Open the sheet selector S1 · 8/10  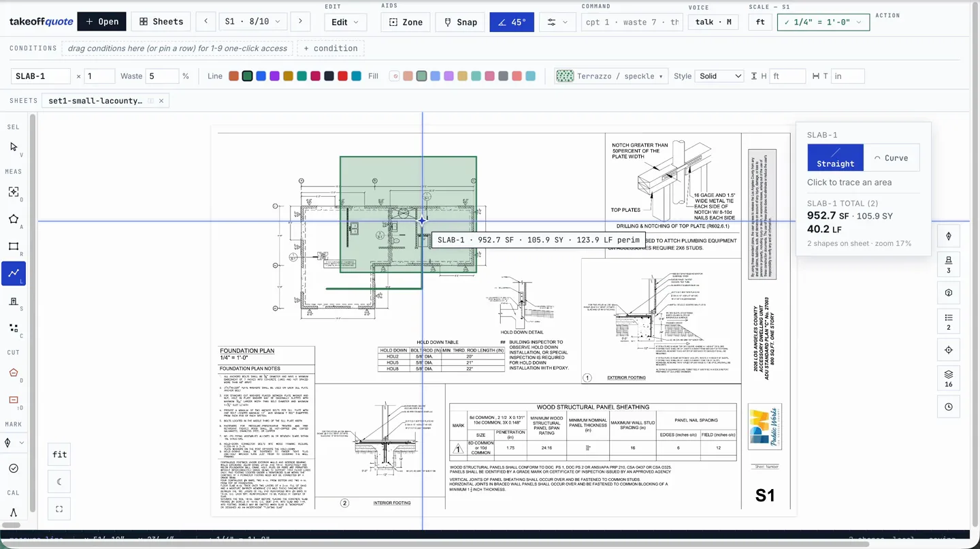pyautogui.click(x=252, y=22)
